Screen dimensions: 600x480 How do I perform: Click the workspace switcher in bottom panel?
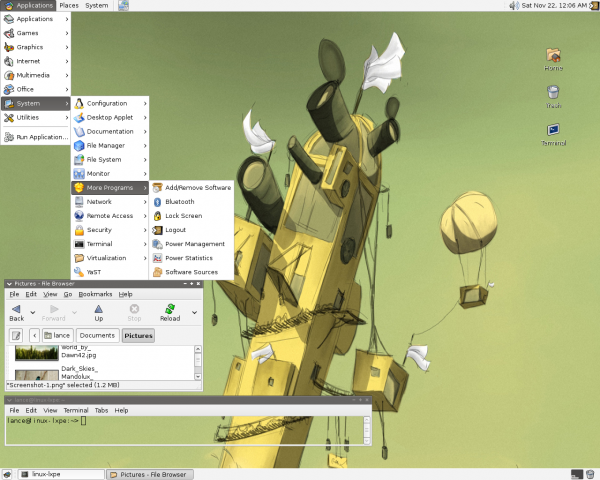tap(577, 474)
